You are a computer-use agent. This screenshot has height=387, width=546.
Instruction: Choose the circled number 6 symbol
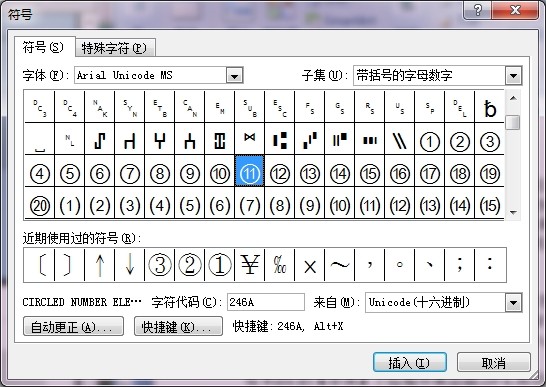pyautogui.click(x=100, y=173)
